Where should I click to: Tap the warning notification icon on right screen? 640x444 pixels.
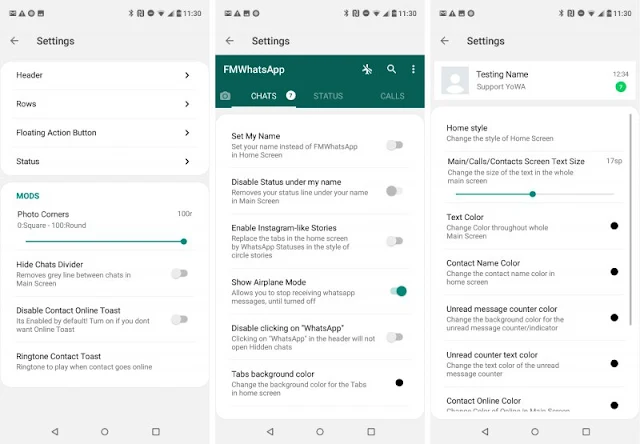(x=452, y=13)
